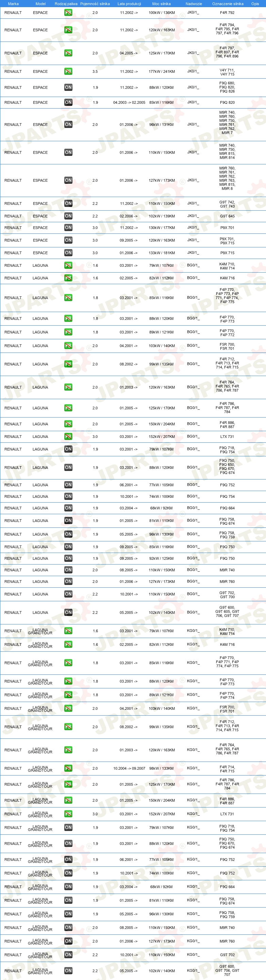Image resolution: width=266 pixels, height=980 pixels.
Task: Click petrol PB icon in Espace F4R 792 row
Action: (x=68, y=13)
